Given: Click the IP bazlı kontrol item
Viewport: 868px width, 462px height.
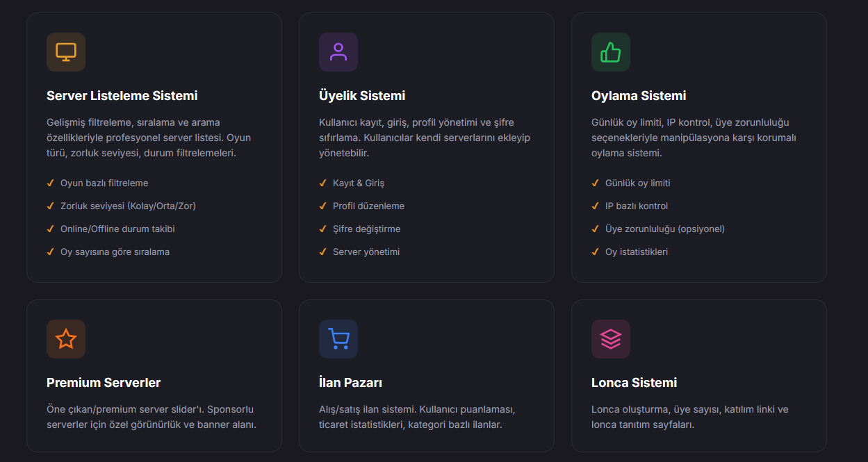Looking at the screenshot, I should pyautogui.click(x=636, y=206).
